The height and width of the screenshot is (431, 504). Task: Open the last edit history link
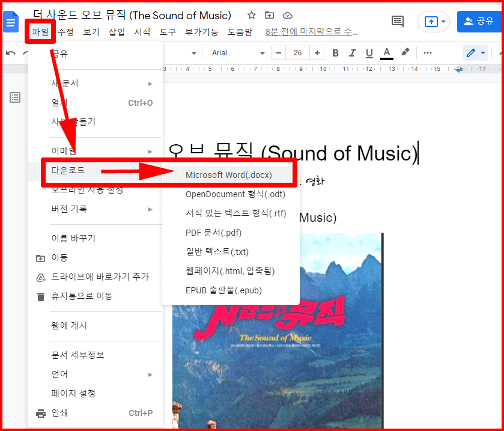point(311,32)
